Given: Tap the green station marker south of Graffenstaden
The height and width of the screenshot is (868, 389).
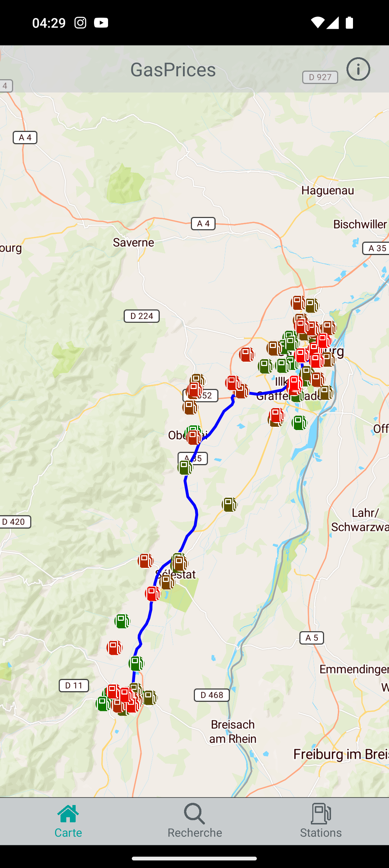Looking at the screenshot, I should (x=299, y=423).
